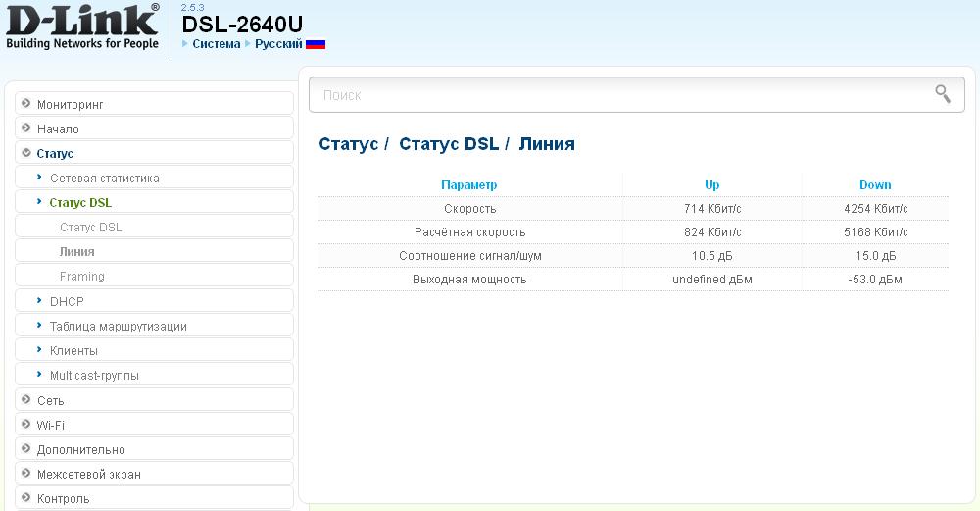
Task: Open the Система menu
Action: 217,44
